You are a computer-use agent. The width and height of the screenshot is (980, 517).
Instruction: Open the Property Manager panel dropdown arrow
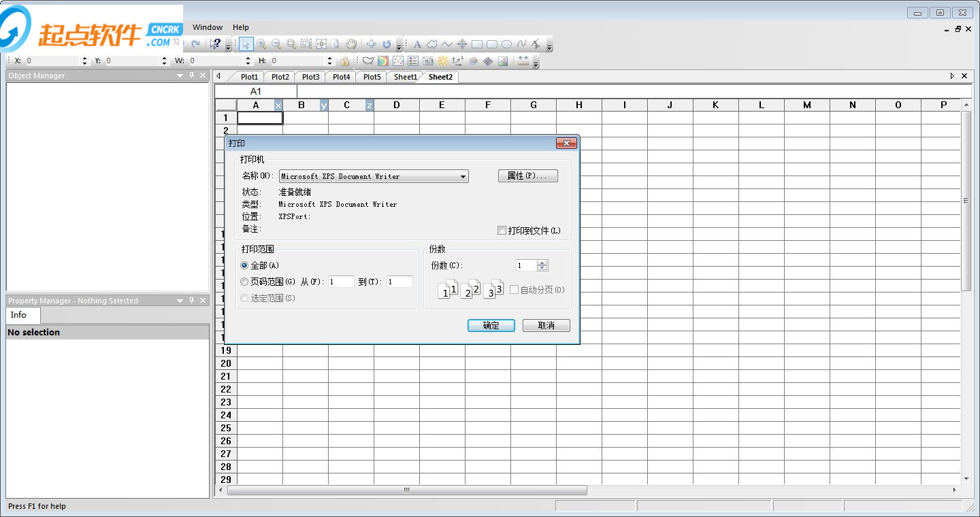click(180, 301)
